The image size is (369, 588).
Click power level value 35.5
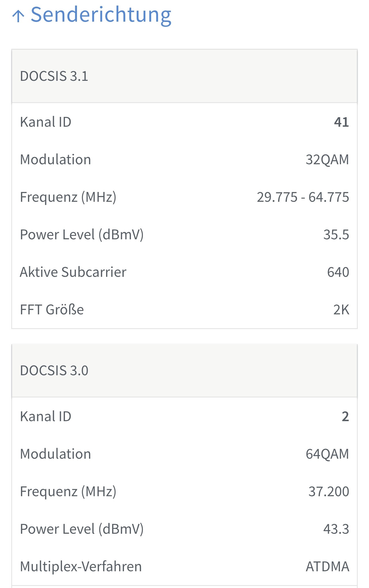pos(336,235)
